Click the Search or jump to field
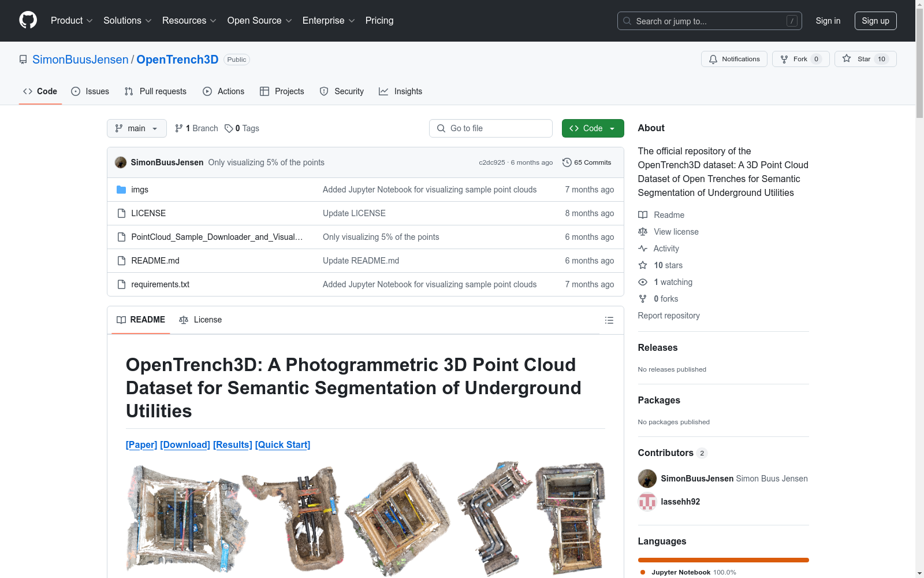The width and height of the screenshot is (924, 578). (x=710, y=21)
